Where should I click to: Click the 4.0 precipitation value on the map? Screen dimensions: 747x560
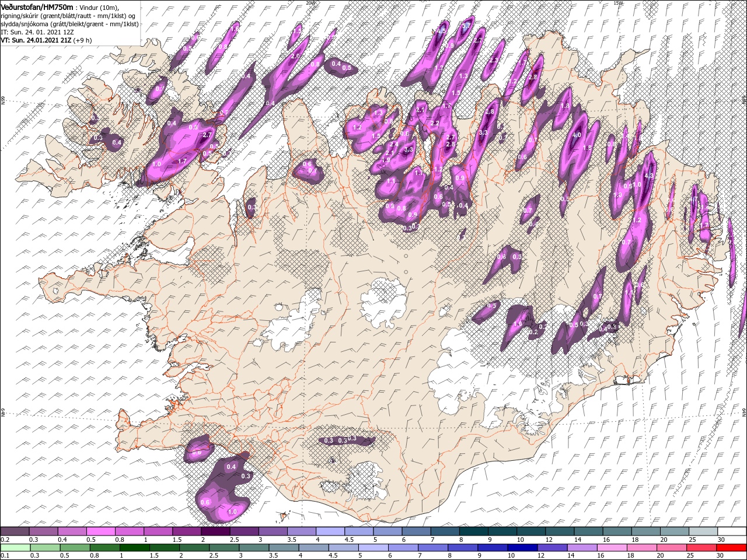[x=577, y=135]
